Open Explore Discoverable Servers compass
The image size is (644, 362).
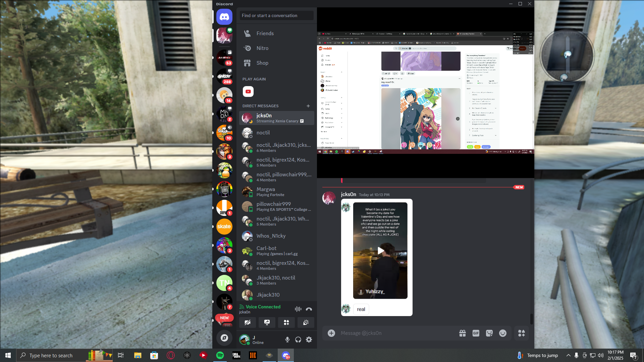[224, 338]
